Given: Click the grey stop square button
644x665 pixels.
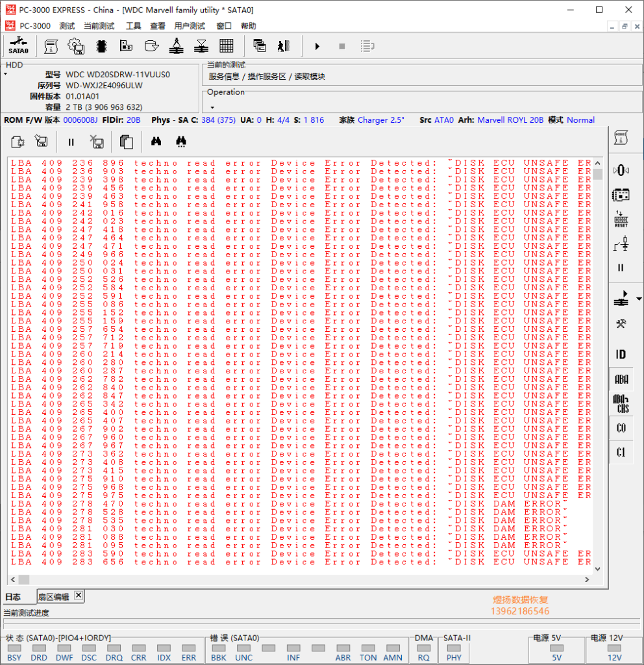Looking at the screenshot, I should pos(342,46).
